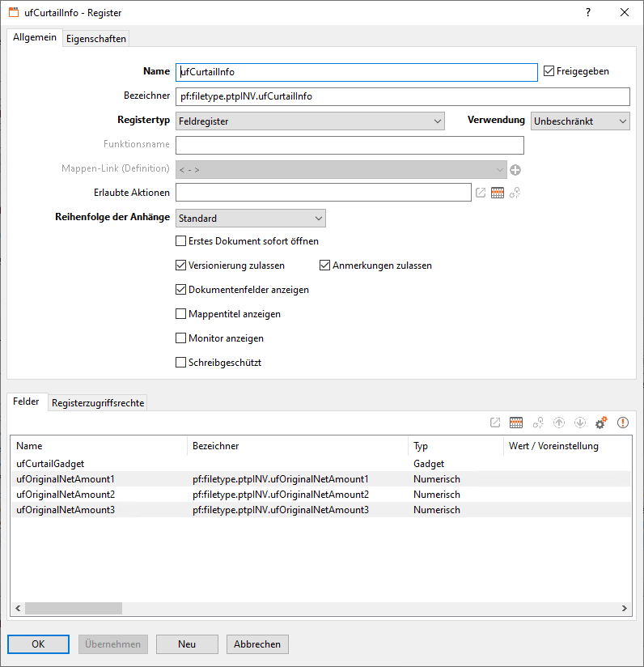
Task: Enable Monitor anzeigen checkbox
Action: coord(180,338)
